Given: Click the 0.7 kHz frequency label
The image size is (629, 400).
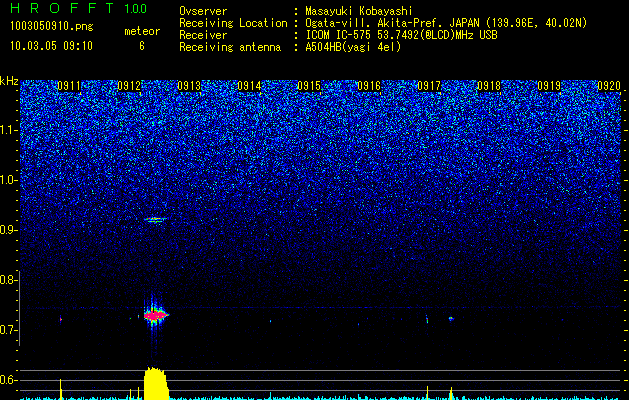Looking at the screenshot, I should click(8, 330).
